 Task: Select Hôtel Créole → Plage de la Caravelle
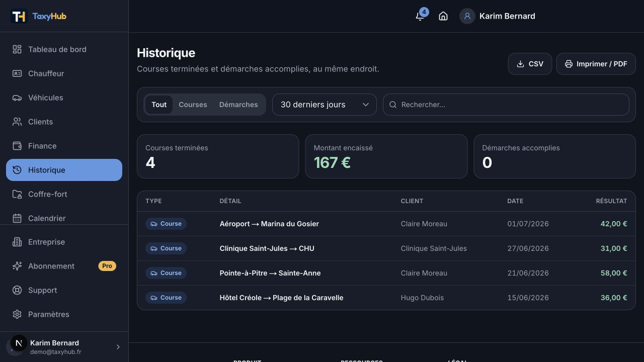pos(282,298)
